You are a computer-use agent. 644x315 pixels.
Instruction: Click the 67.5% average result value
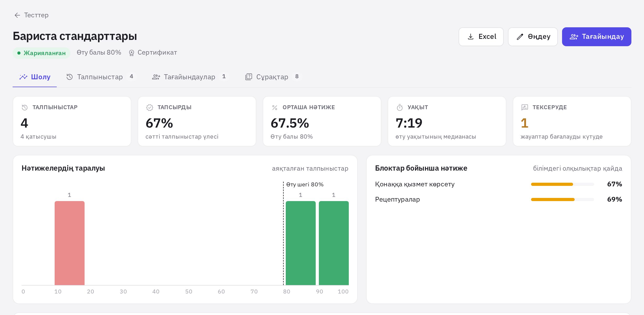pos(290,123)
